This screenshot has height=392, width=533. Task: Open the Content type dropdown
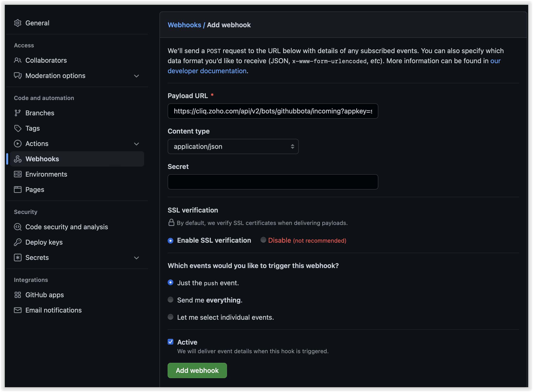(233, 146)
